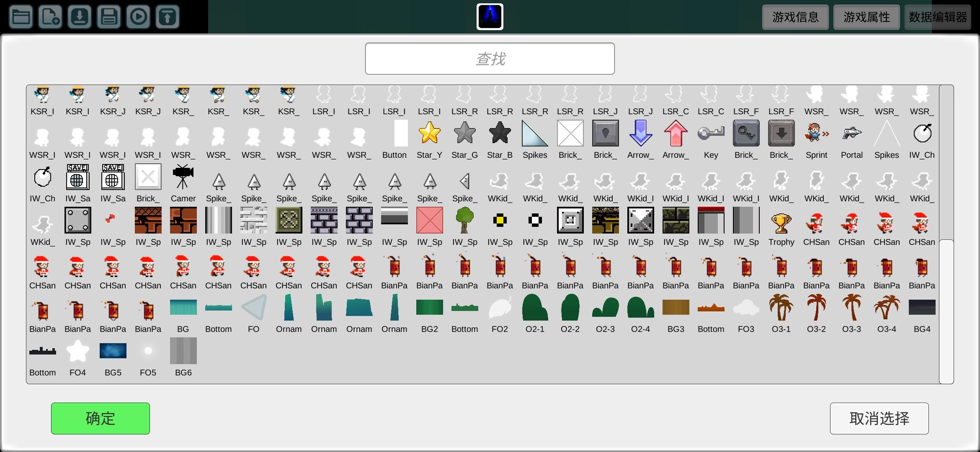
Task: Select the O3-3 palm tree sprite
Action: (852, 307)
